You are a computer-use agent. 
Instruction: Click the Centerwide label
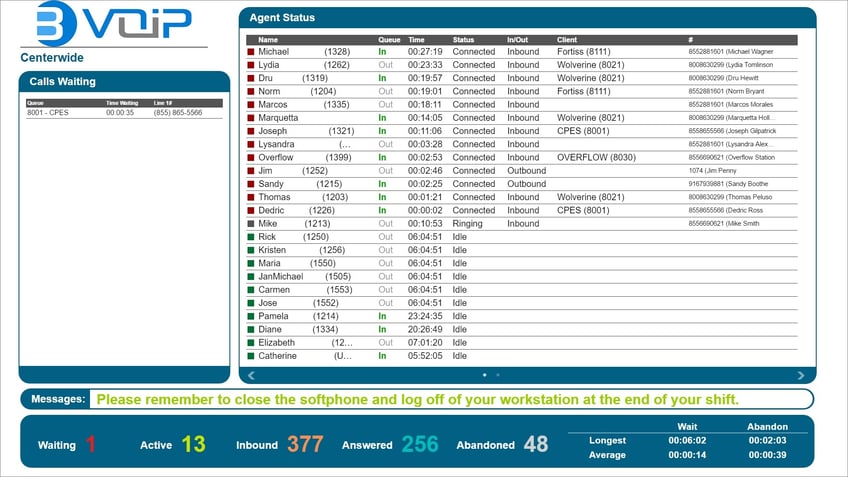[52, 58]
